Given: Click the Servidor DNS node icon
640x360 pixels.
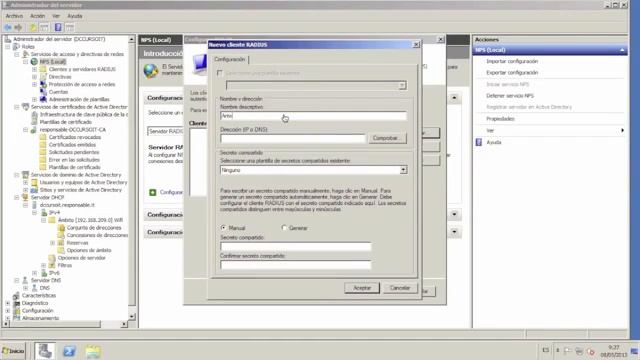Looking at the screenshot, I should coord(25,280).
